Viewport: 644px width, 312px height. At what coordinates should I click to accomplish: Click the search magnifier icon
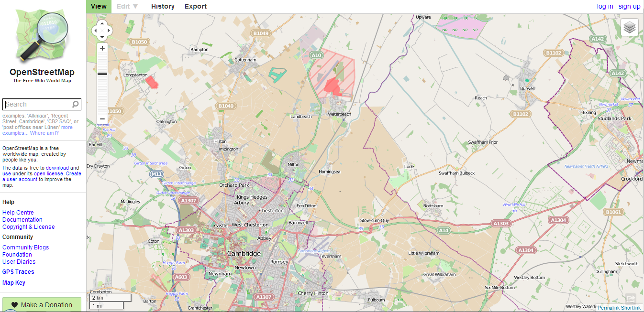click(x=76, y=104)
